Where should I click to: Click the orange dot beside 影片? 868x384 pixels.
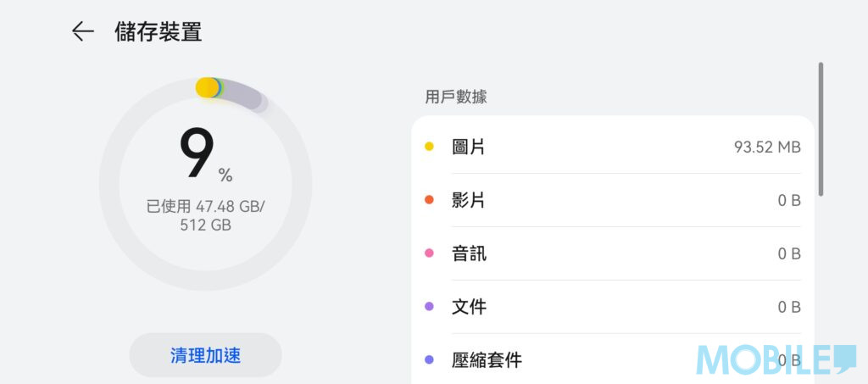(429, 200)
